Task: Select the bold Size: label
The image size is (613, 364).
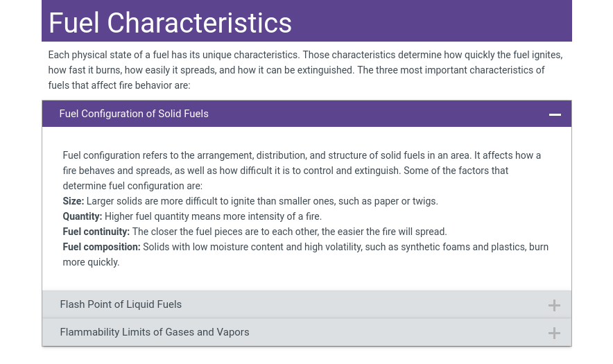Action: click(74, 201)
